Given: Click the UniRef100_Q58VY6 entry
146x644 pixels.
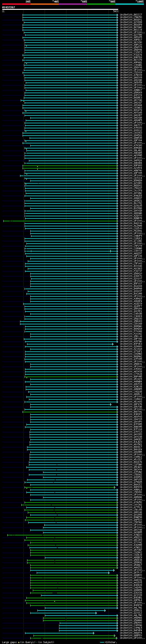Looking at the screenshot, I should (x=131, y=67).
